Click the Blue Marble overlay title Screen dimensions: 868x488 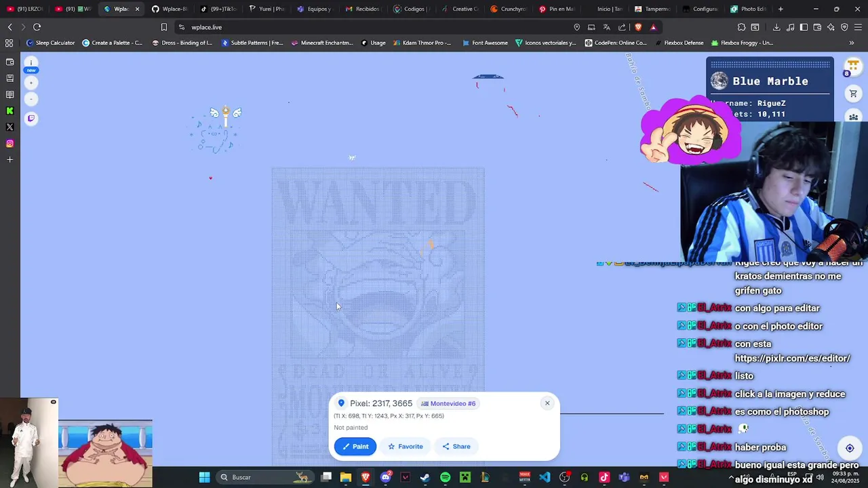coord(770,81)
